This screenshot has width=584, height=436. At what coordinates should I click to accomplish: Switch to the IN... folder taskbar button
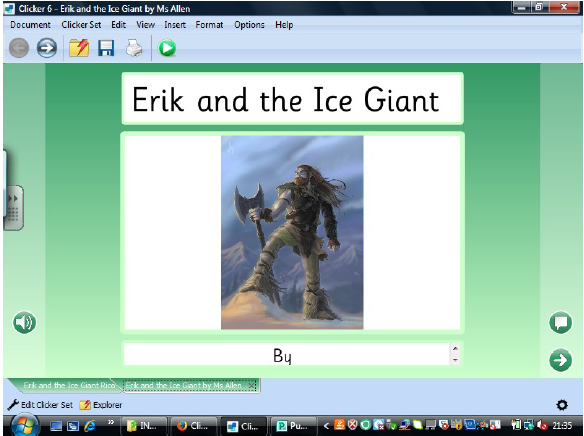click(x=144, y=426)
